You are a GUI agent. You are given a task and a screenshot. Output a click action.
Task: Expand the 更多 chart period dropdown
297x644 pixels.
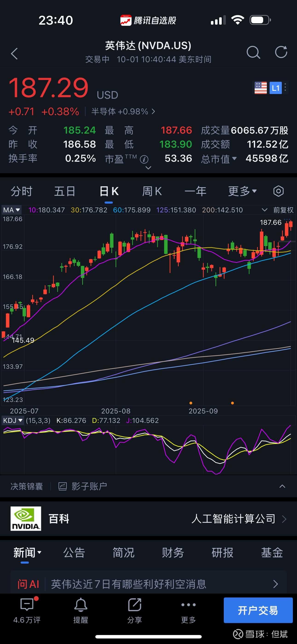[x=242, y=191]
